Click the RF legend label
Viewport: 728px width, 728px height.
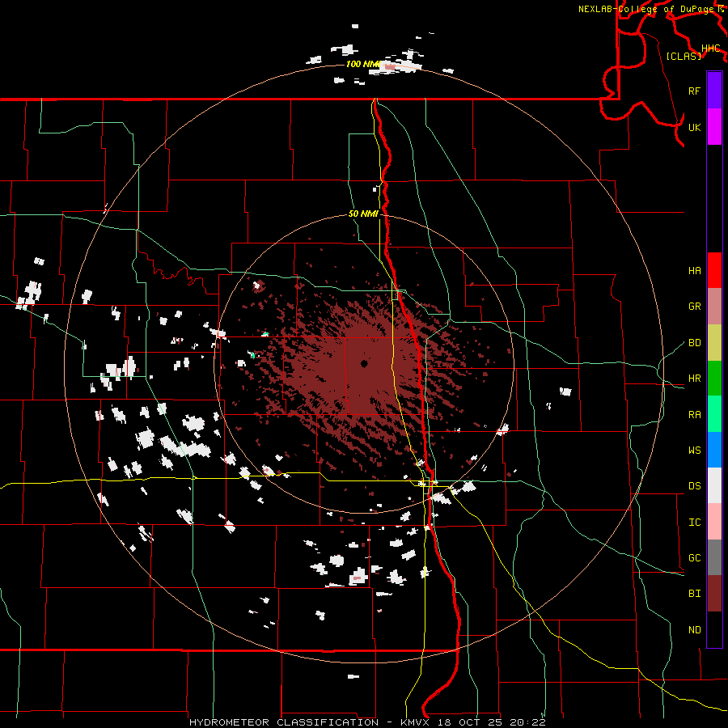[694, 91]
